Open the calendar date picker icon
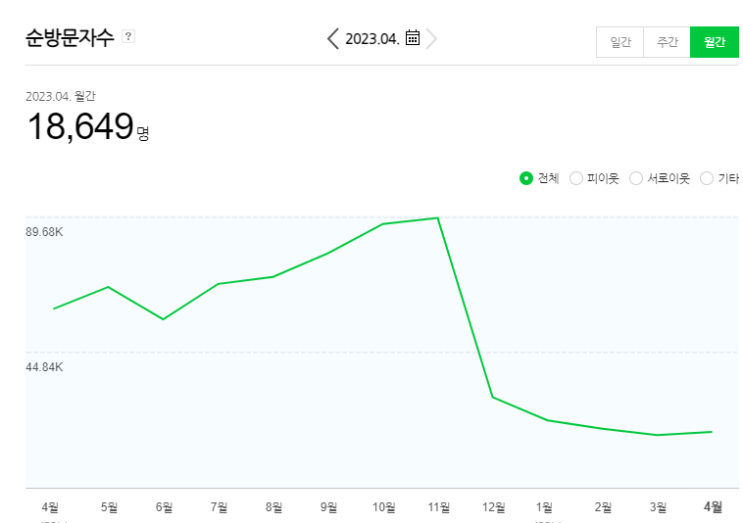The width and height of the screenshot is (743, 523). [413, 37]
